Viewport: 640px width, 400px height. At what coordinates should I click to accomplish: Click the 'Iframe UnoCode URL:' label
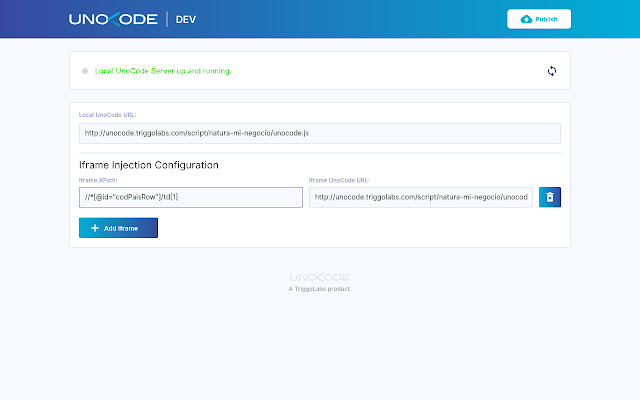pos(339,180)
